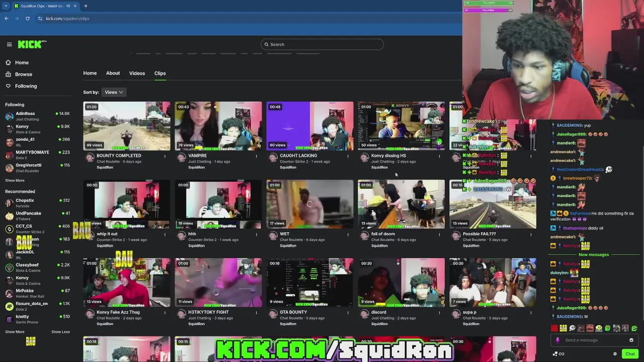Click the Kick logo

[x=31, y=44]
